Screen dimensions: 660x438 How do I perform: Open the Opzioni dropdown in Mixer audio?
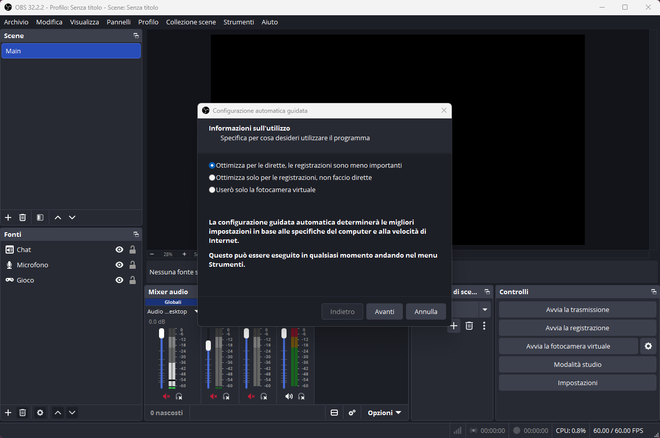(x=384, y=413)
